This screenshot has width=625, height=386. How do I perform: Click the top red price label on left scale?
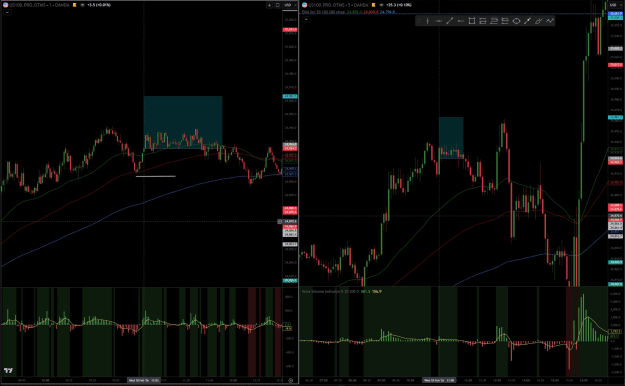click(x=290, y=30)
